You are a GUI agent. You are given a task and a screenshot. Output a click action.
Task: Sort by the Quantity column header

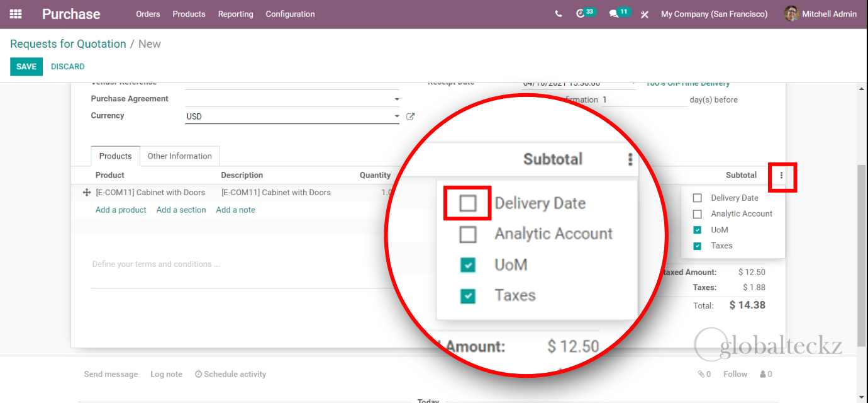click(x=375, y=176)
